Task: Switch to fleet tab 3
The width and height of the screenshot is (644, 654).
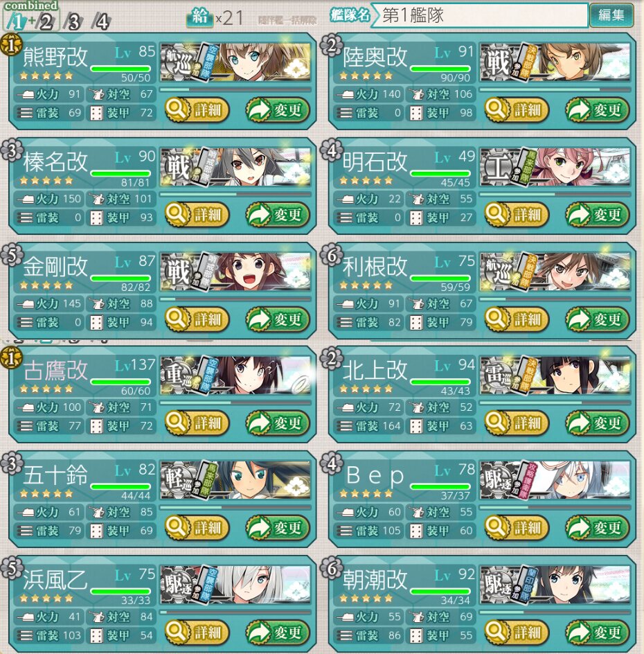Action: (74, 21)
